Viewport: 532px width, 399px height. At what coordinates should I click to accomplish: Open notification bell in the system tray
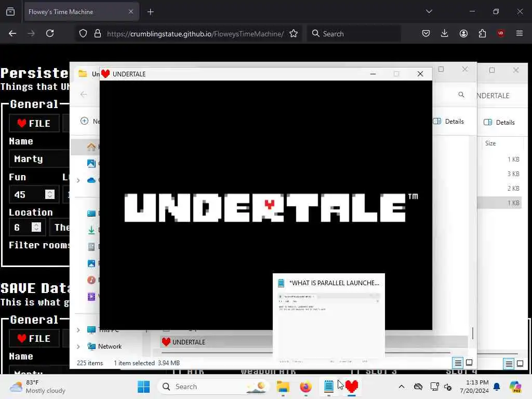point(497,387)
